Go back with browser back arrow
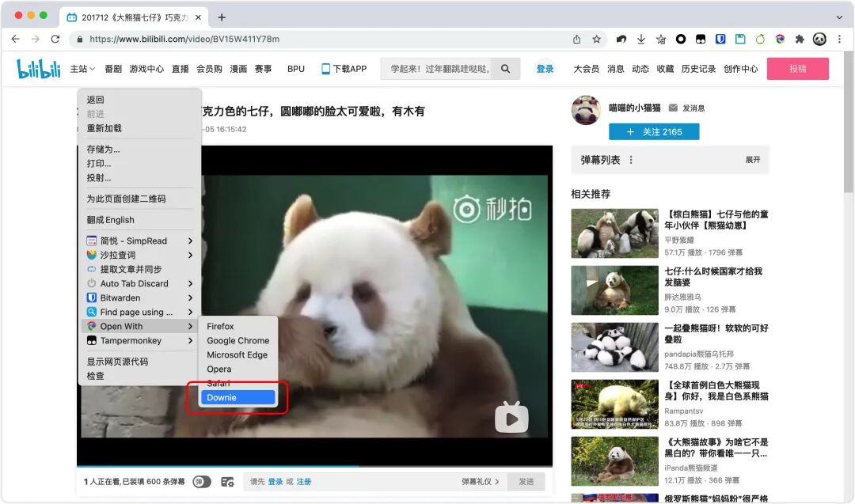This screenshot has width=855, height=504. (x=15, y=40)
